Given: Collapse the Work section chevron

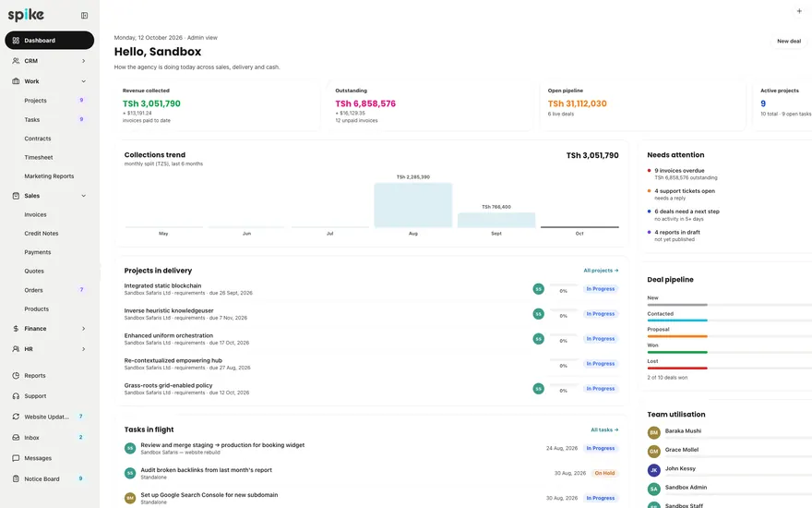Looking at the screenshot, I should coord(84,81).
